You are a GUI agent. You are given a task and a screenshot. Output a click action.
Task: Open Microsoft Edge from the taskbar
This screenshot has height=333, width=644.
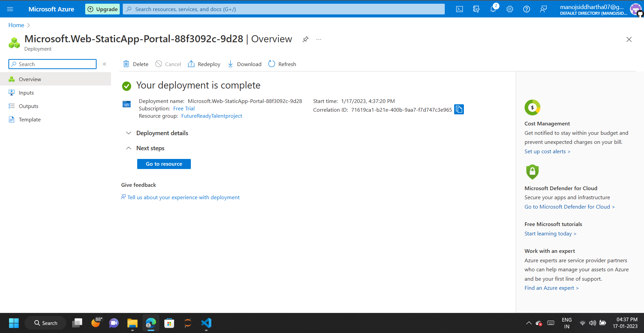151,323
